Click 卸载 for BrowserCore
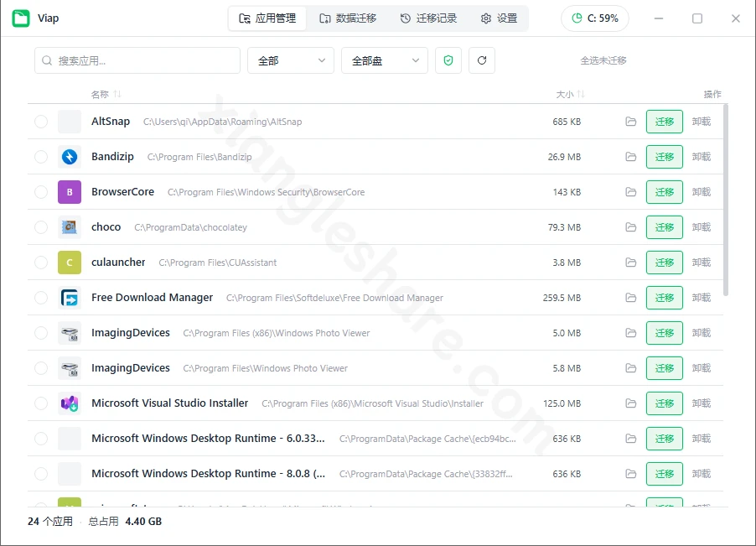The width and height of the screenshot is (756, 546). 702,192
